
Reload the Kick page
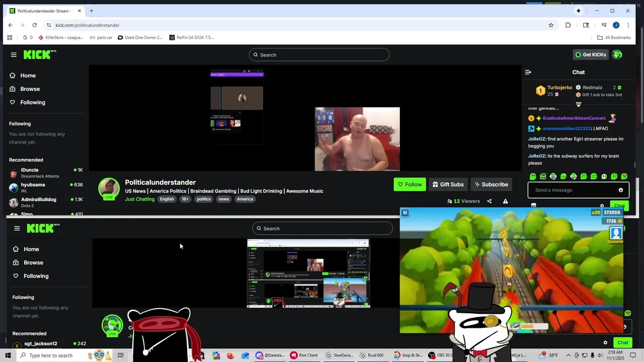click(34, 25)
